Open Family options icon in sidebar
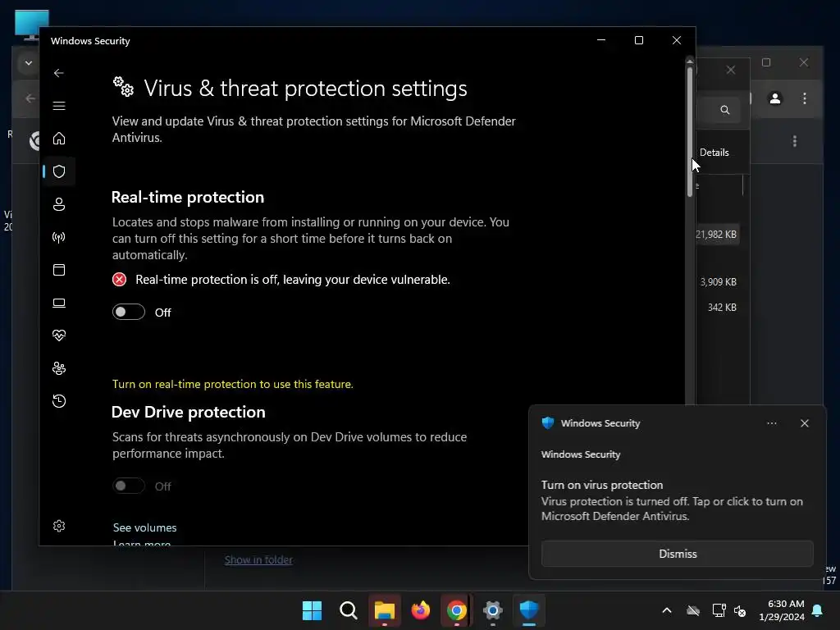 click(x=59, y=368)
